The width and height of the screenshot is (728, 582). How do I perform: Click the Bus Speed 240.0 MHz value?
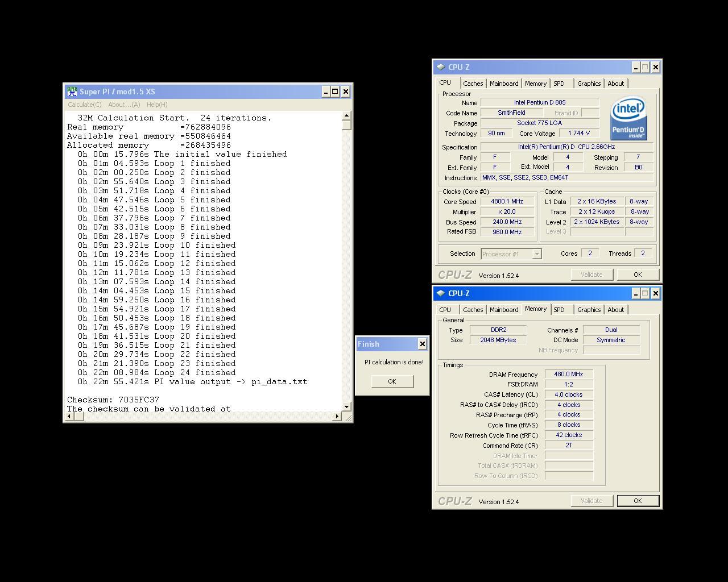click(507, 222)
